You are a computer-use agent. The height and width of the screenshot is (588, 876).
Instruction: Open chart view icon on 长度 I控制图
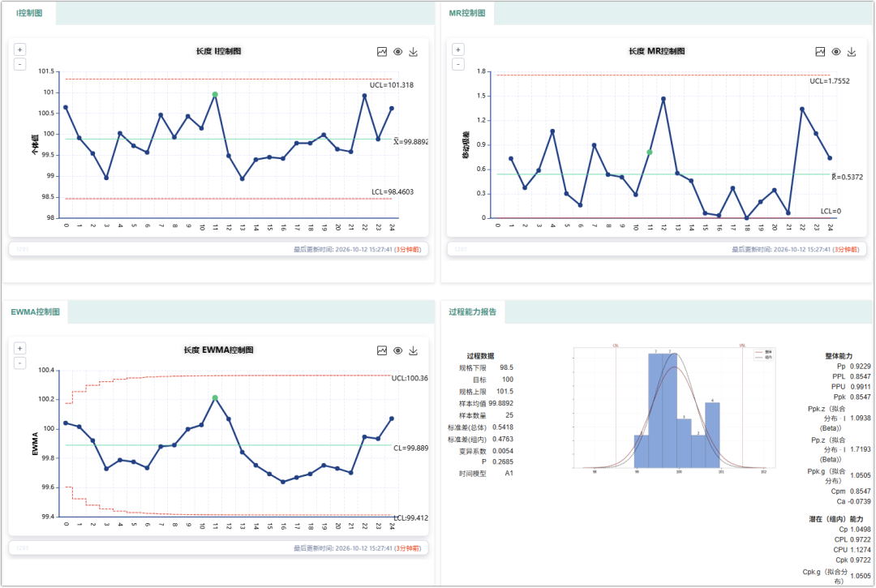pos(382,52)
